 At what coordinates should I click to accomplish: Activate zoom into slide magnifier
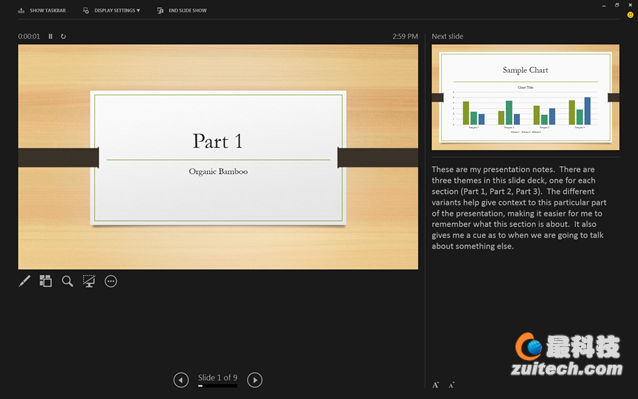(x=68, y=281)
